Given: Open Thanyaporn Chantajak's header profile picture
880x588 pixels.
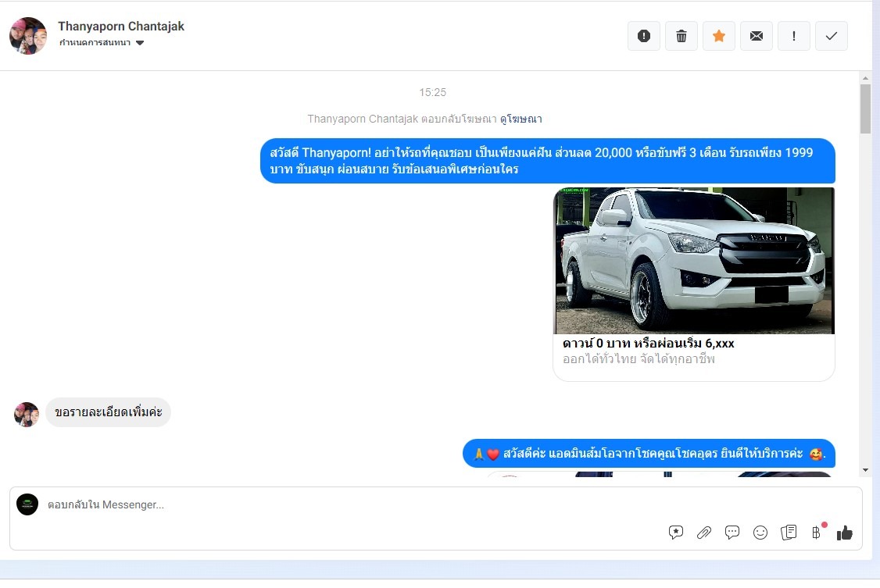Looking at the screenshot, I should [x=28, y=36].
